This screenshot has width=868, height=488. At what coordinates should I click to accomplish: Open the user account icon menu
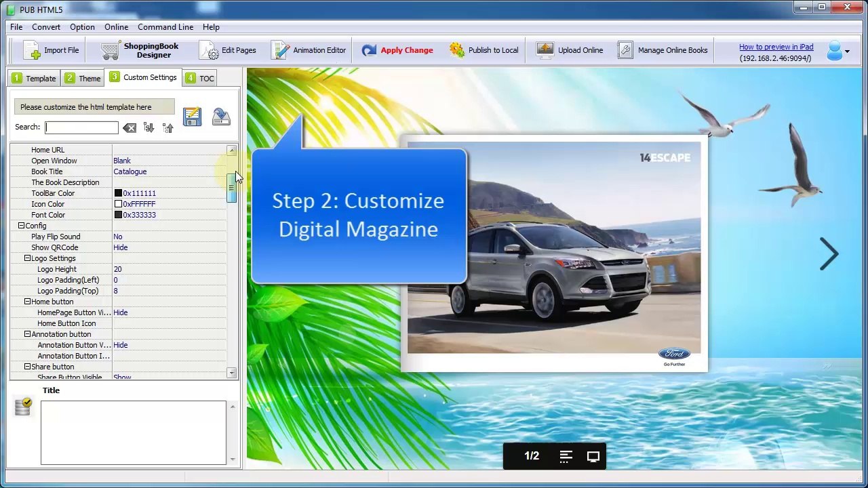click(837, 51)
